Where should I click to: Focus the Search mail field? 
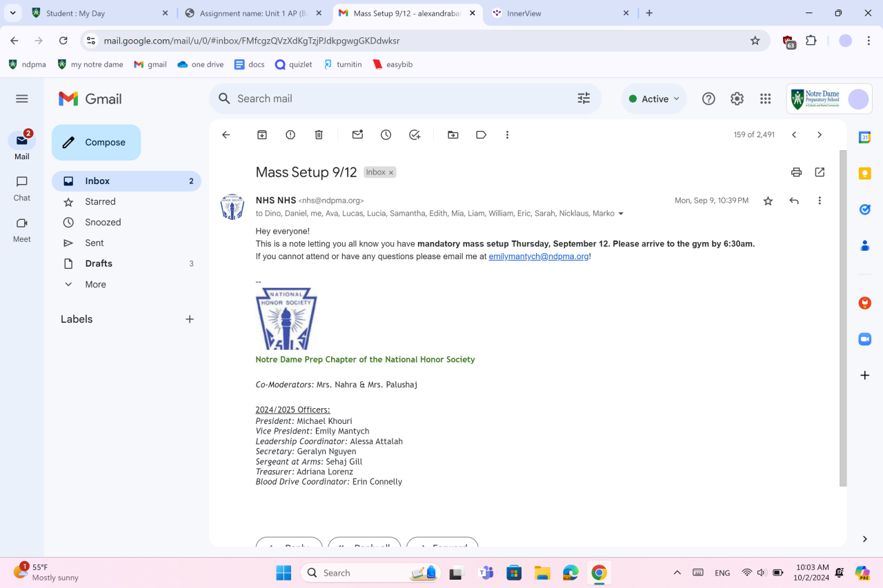click(x=405, y=99)
